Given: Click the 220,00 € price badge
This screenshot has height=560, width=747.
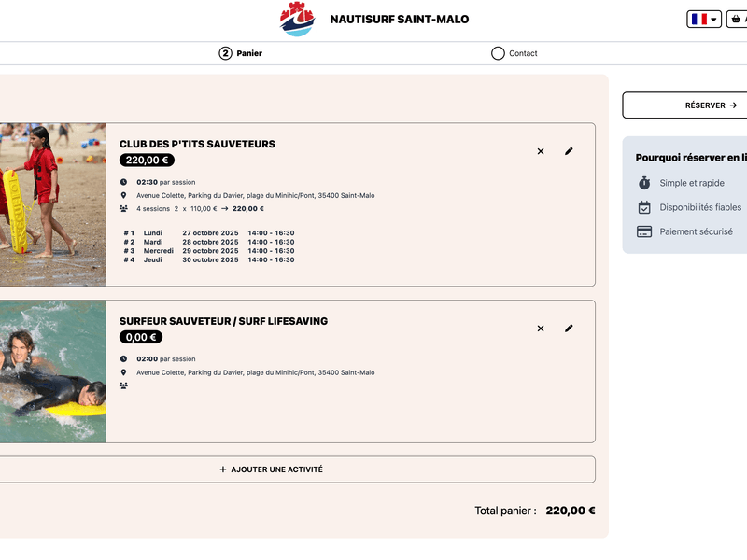Looking at the screenshot, I should pos(147,161).
